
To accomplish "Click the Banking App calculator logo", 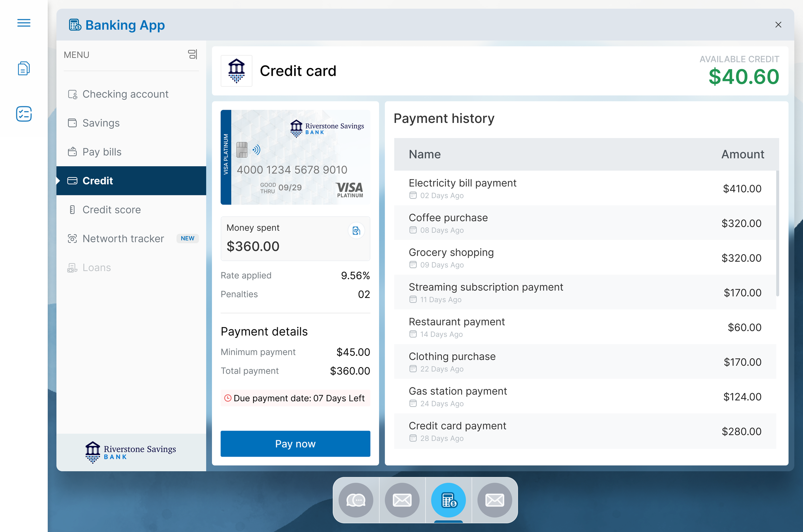I will pyautogui.click(x=75, y=25).
